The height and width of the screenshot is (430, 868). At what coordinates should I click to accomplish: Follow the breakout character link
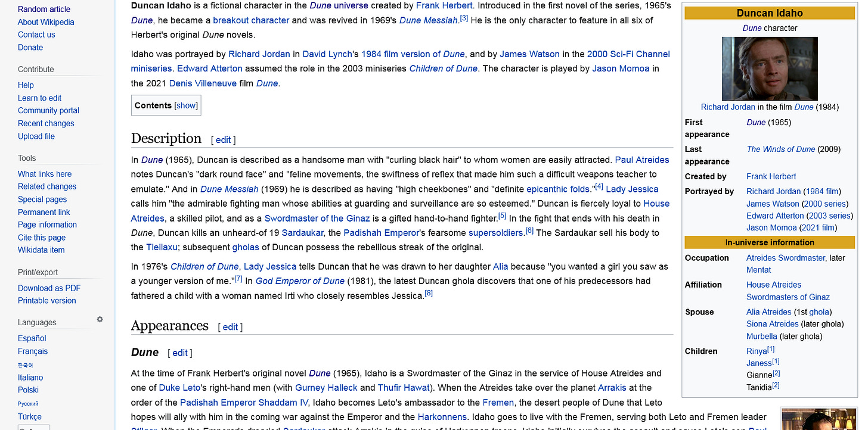click(251, 20)
